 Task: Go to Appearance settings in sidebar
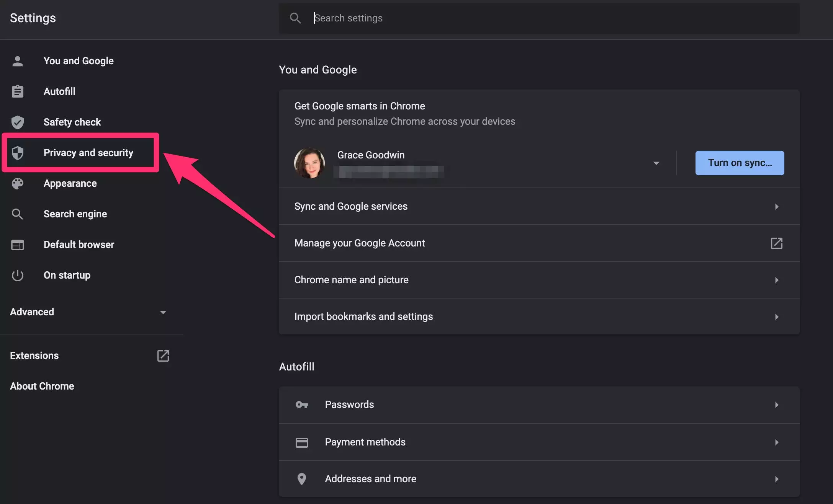click(70, 183)
